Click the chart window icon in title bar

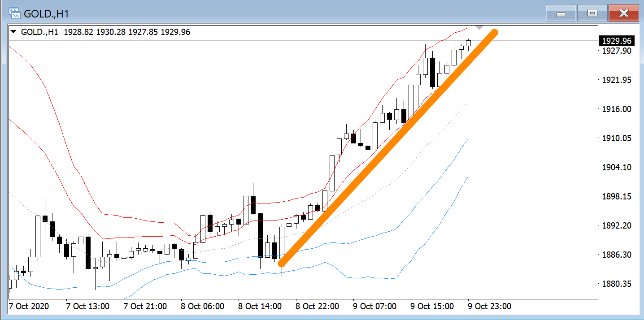15,13
